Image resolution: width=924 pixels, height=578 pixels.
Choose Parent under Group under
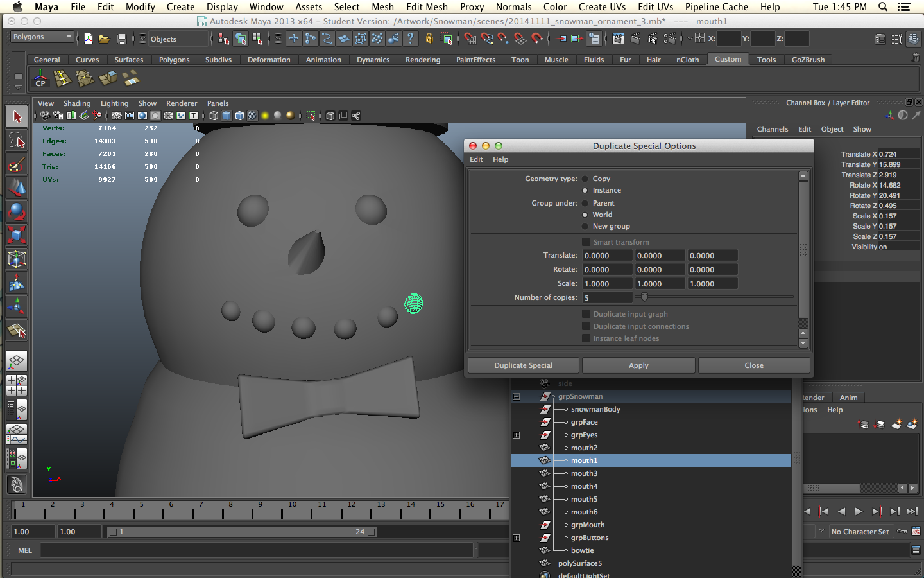(585, 203)
